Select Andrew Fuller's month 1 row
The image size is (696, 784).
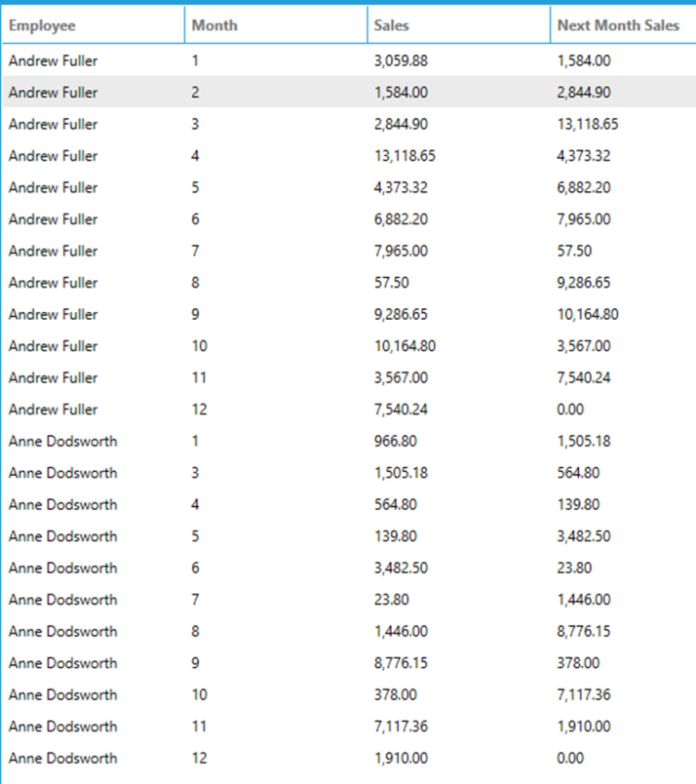click(x=349, y=60)
